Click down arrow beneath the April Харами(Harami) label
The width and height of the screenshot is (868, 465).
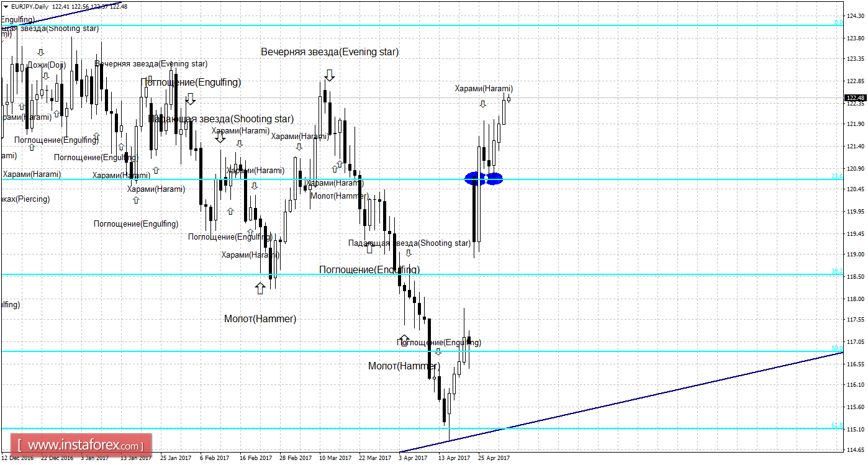tap(482, 104)
